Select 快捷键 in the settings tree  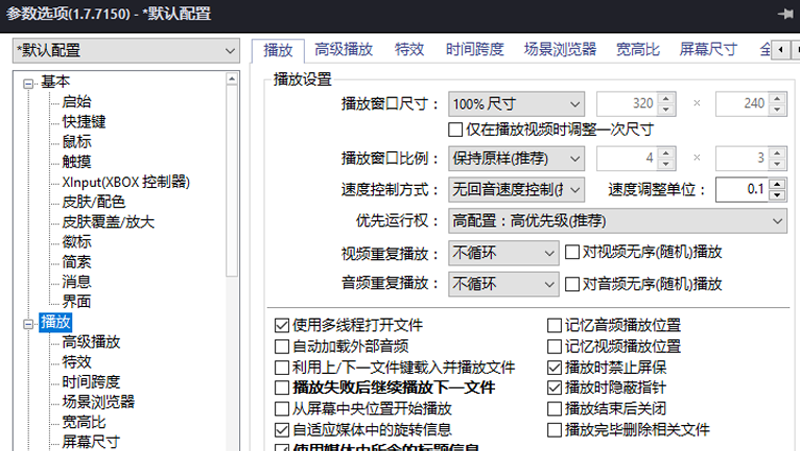click(83, 122)
